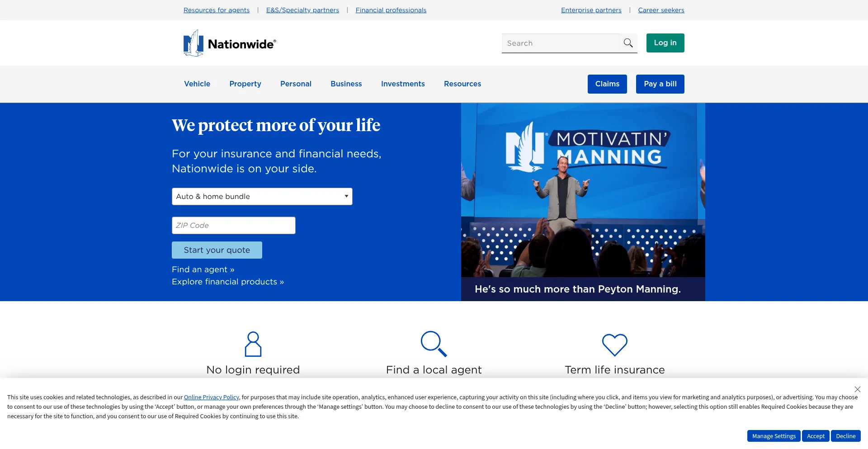Open the Business menu
This screenshot has height=449, width=868.
pyautogui.click(x=346, y=84)
